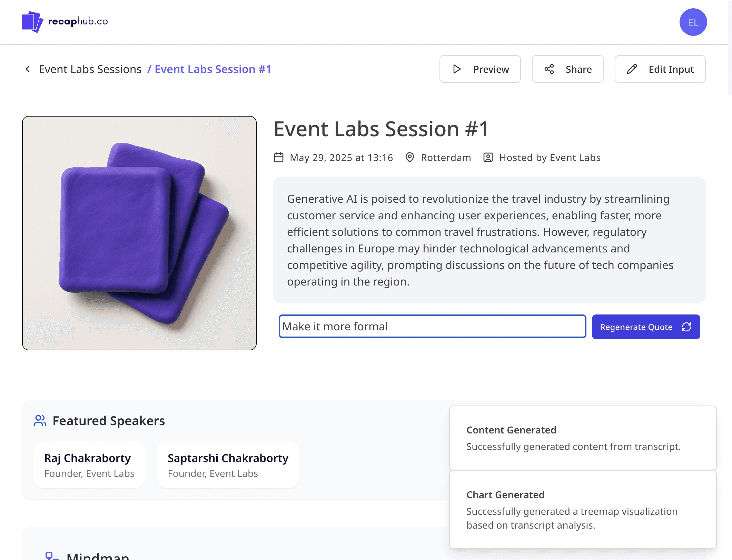The image size is (732, 560).
Task: Click the pencil icon in Edit Input
Action: coord(632,69)
